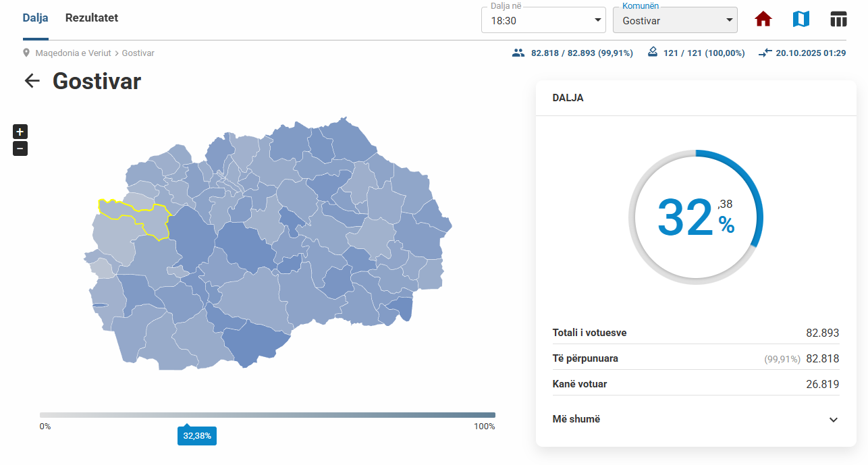Image resolution: width=868 pixels, height=465 pixels.
Task: Switch to the Rezultatet tab
Action: 92,18
